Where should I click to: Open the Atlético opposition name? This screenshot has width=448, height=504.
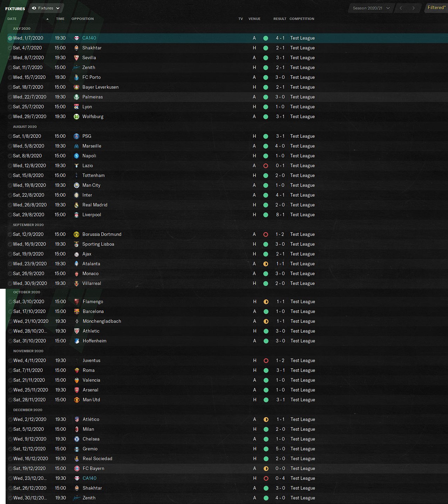91,419
